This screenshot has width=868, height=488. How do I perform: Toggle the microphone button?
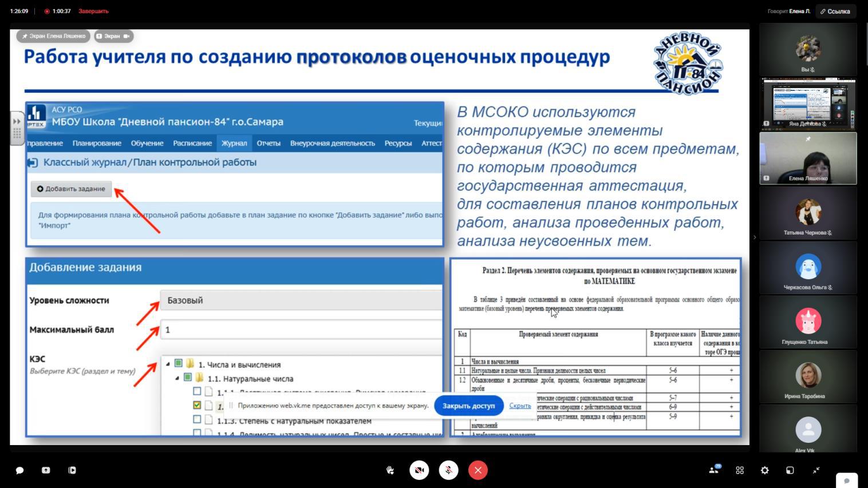click(x=448, y=470)
